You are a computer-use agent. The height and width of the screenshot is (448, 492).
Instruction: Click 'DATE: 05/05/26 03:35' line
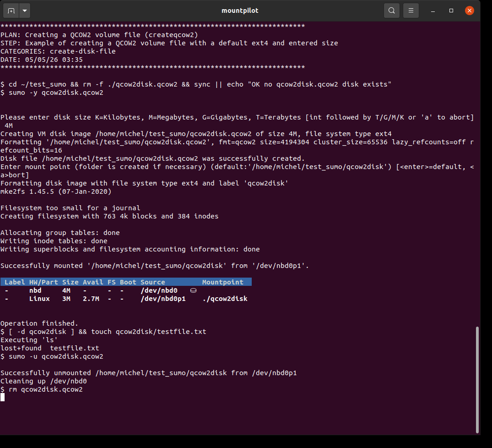pos(41,60)
